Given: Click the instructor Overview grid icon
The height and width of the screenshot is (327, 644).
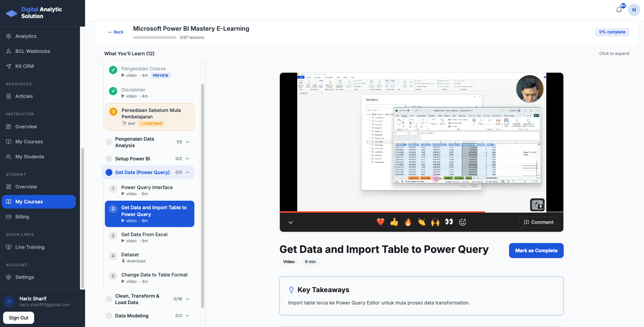Looking at the screenshot, I should pos(9,127).
